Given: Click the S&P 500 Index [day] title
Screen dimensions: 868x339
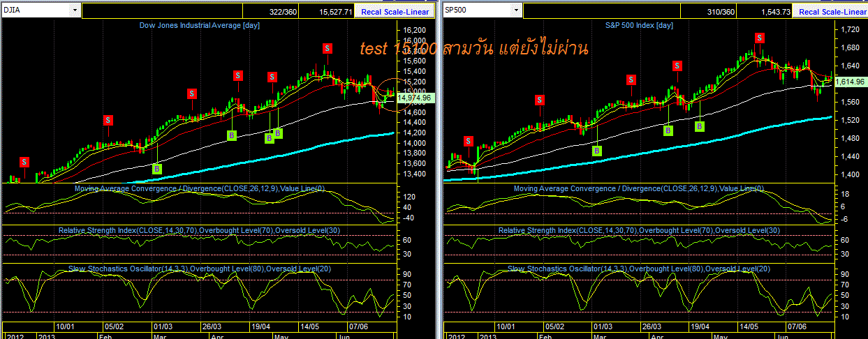Looking at the screenshot, I should 639,26.
